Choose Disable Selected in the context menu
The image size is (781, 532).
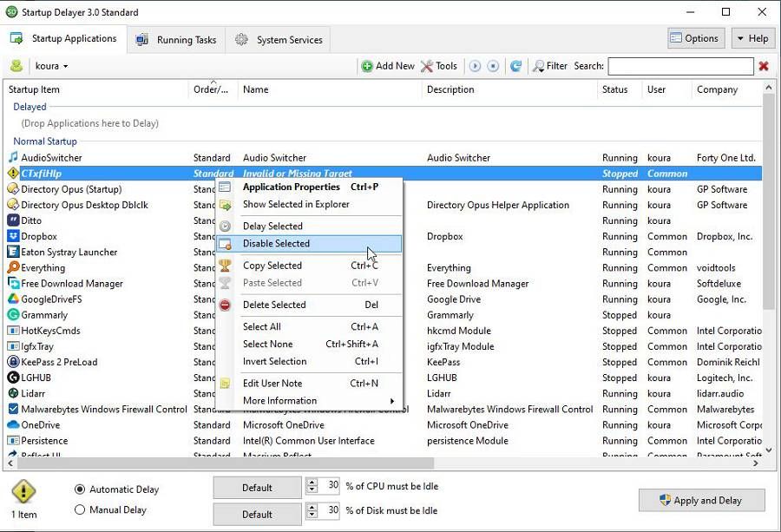pos(278,244)
